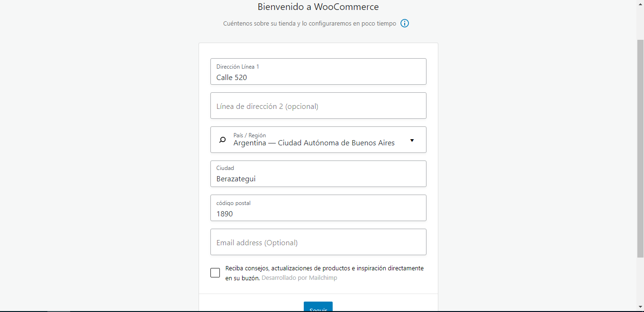
Task: Focus the Dirección Línea 1 field
Action: pyautogui.click(x=318, y=77)
